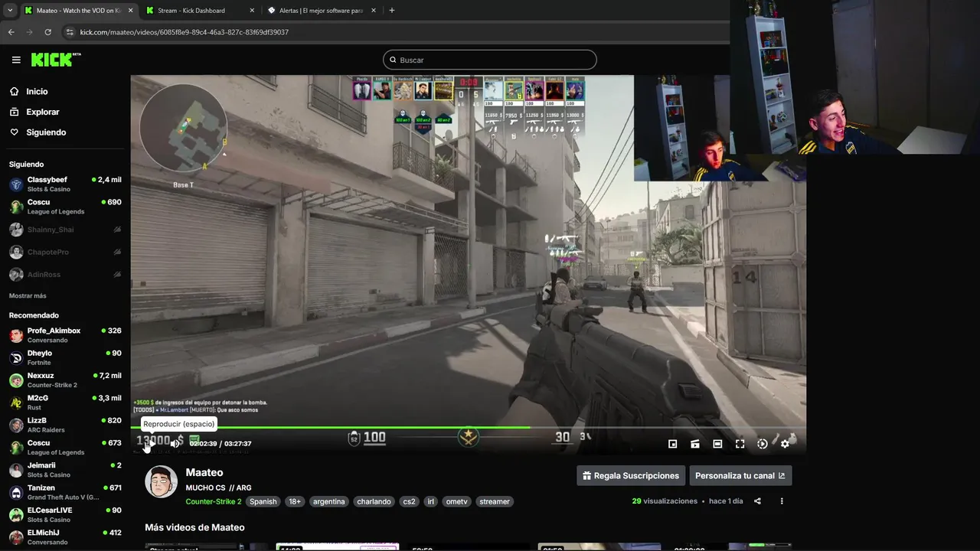
Task: Open LizzB ARC Raiders channel
Action: [x=65, y=425]
